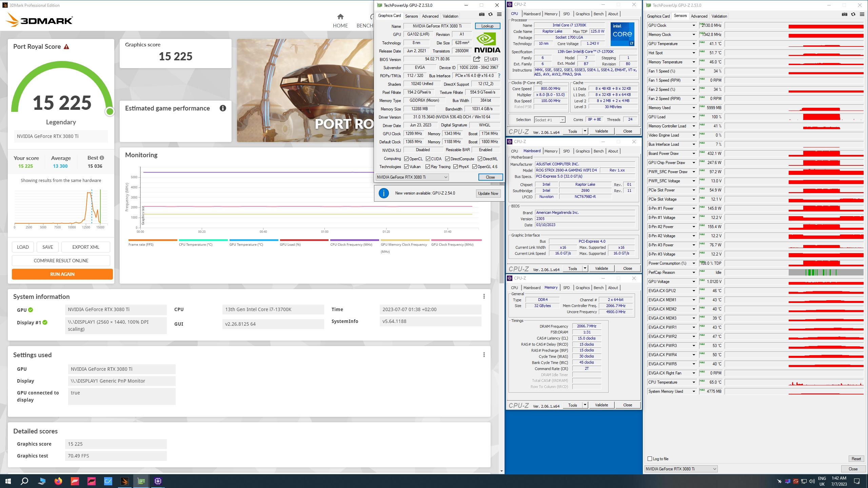Toggle the UEFI checkbox
The image size is (868, 488).
point(487,59)
